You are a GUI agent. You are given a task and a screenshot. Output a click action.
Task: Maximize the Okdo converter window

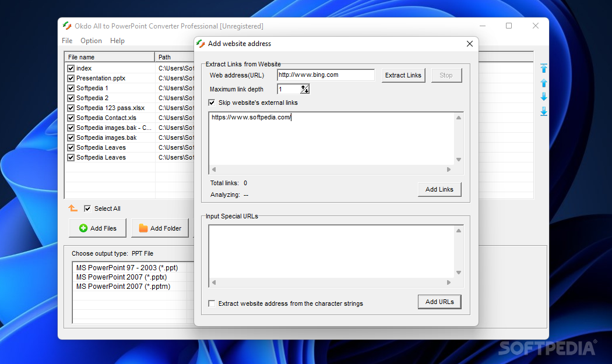pyautogui.click(x=509, y=26)
